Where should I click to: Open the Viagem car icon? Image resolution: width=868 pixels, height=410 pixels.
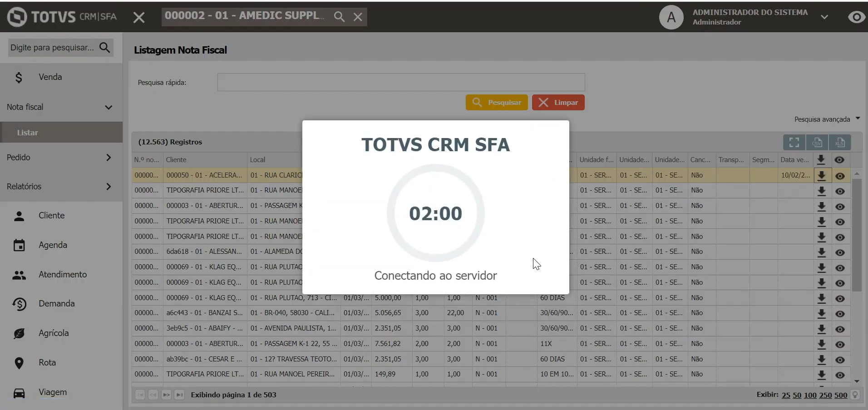pyautogui.click(x=19, y=393)
